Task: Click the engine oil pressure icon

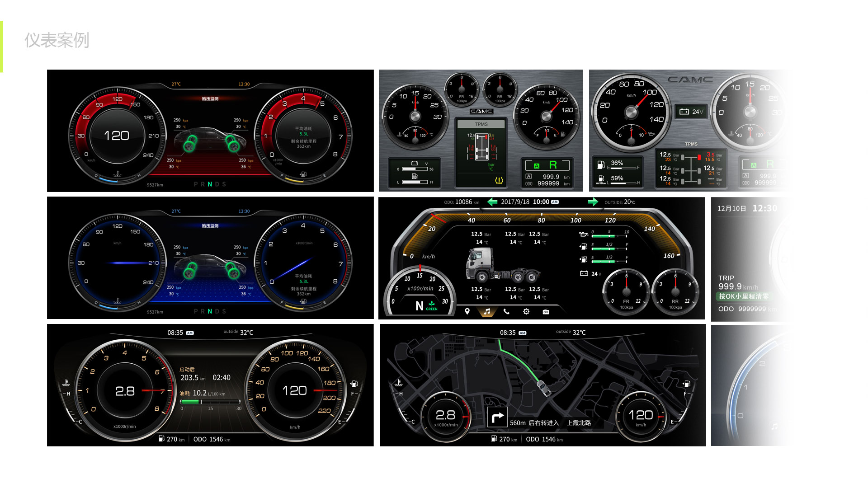Action: (x=584, y=234)
